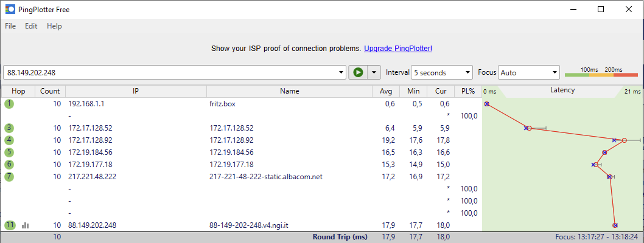Click the 0 ms latency scale label

(x=490, y=91)
